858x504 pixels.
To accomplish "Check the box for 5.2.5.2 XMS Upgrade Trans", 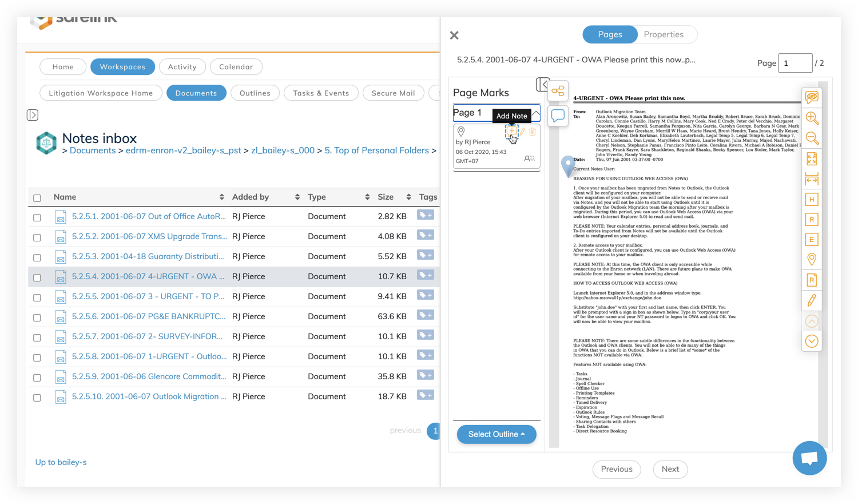I will coord(37,237).
